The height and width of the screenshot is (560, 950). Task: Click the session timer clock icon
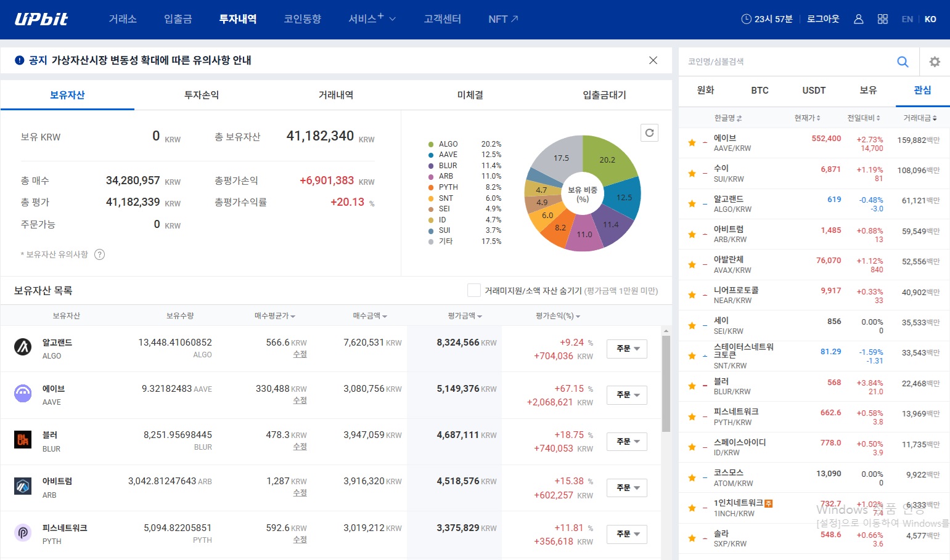pos(746,19)
